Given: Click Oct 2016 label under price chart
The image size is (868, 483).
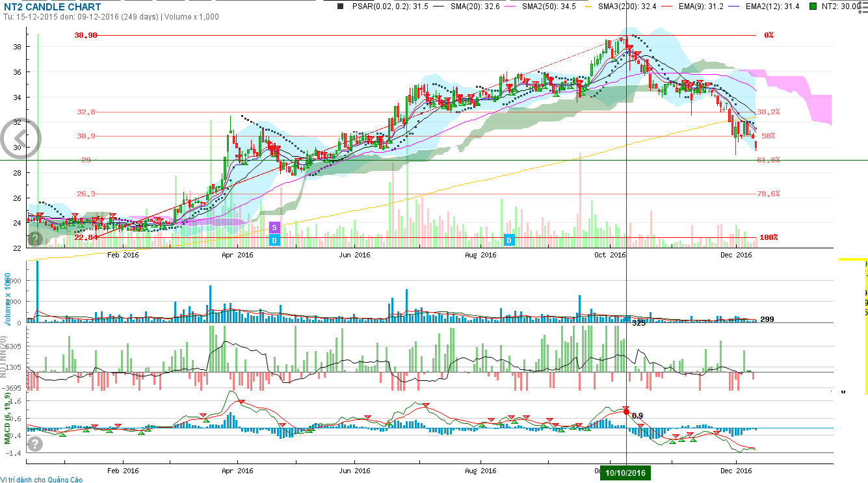Looking at the screenshot, I should (609, 255).
